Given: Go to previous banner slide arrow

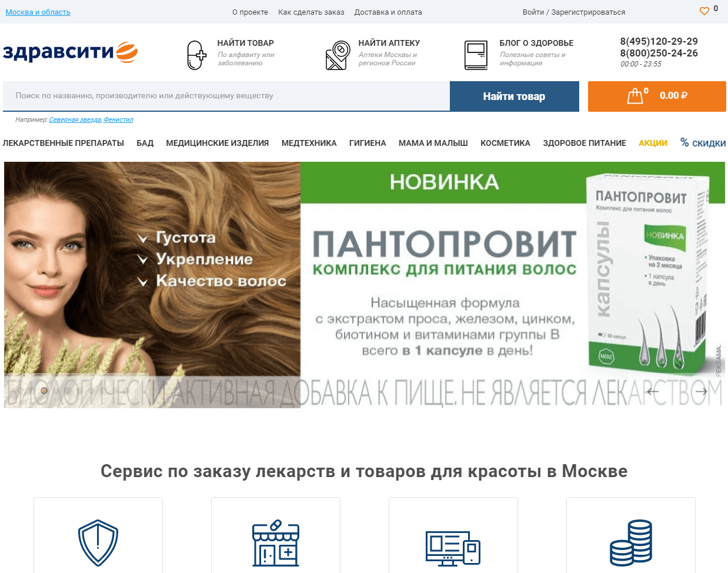Looking at the screenshot, I should click(653, 391).
